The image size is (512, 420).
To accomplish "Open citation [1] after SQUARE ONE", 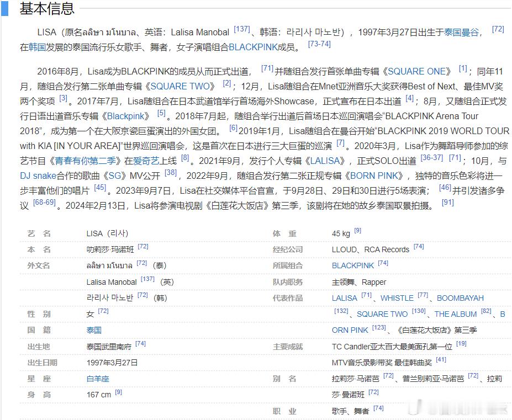I will point(463,68).
